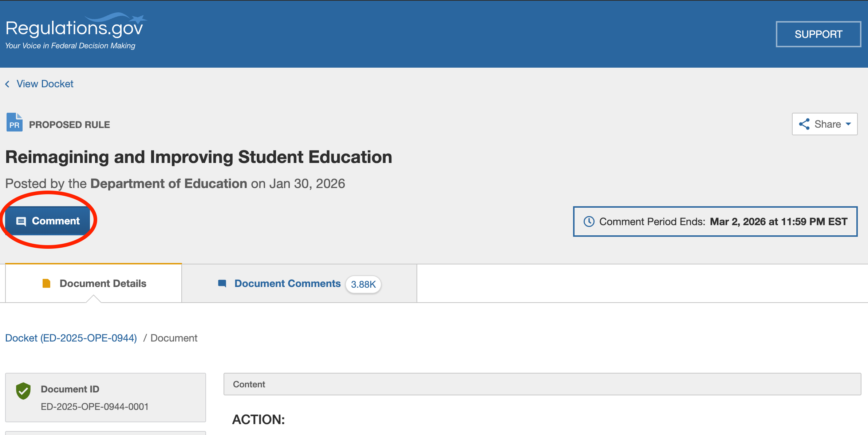This screenshot has height=435, width=868.
Task: Click the 3.88K comment count badge
Action: 363,284
